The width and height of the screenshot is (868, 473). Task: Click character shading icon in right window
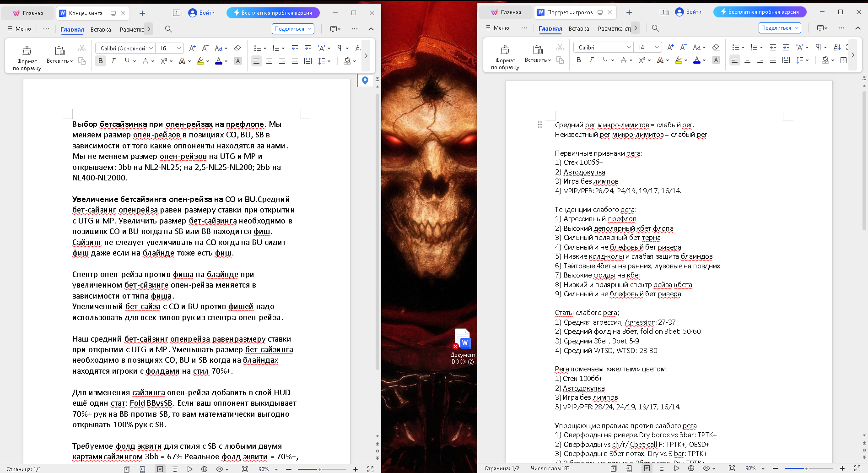pyautogui.click(x=716, y=60)
